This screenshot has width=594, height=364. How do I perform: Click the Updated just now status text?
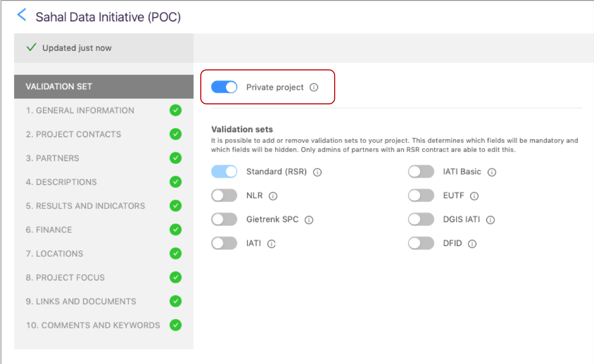(x=77, y=48)
